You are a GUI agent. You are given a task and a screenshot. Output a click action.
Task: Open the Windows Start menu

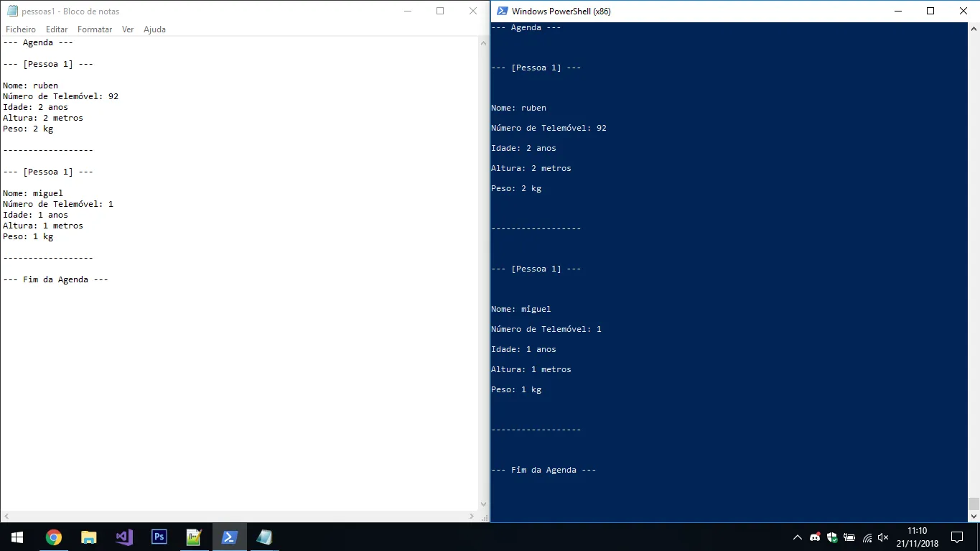point(17,537)
